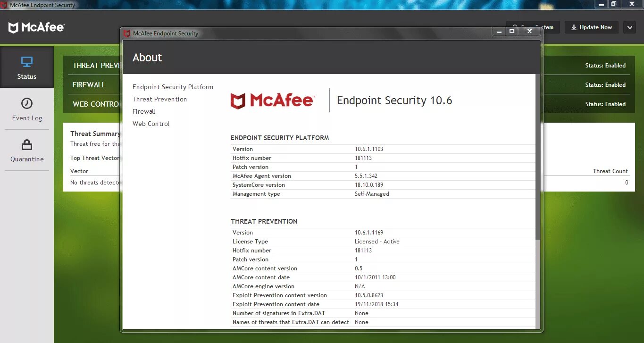Image resolution: width=644 pixels, height=343 pixels.
Task: Click the McAfee Agent version 5.5.1.342
Action: (x=366, y=176)
